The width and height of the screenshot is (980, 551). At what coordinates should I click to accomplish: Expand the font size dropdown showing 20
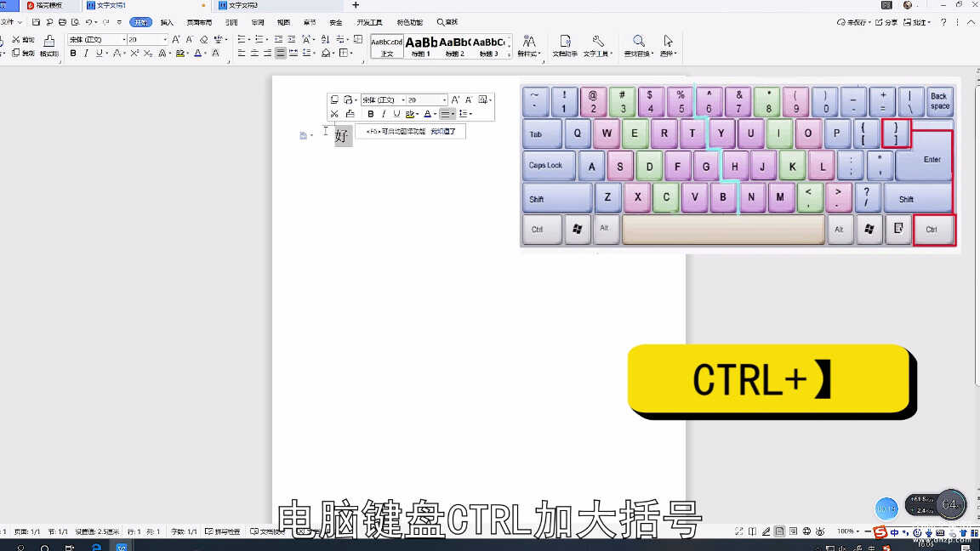point(166,40)
